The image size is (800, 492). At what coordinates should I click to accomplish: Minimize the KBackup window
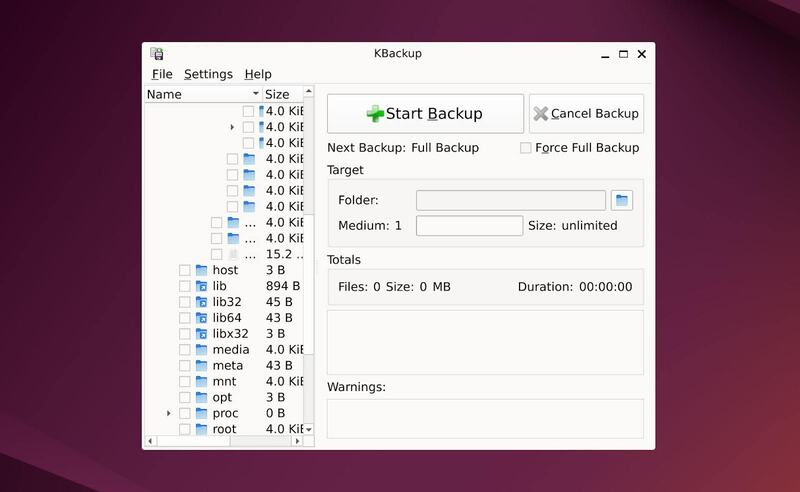(605, 54)
